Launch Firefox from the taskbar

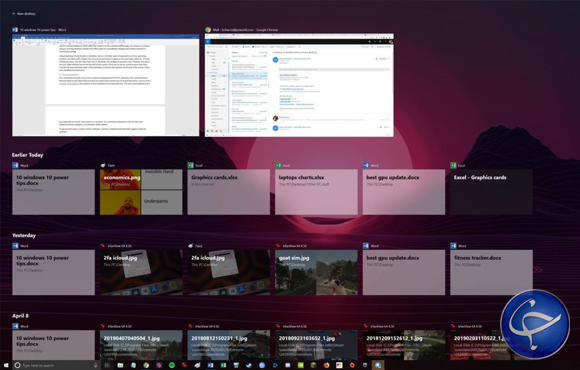point(326,365)
